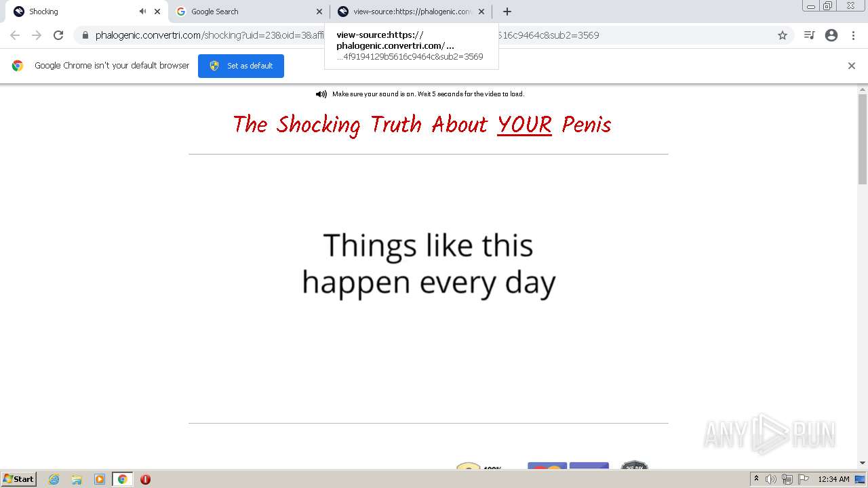Close the Shocking tab
The image size is (868, 488).
tap(157, 12)
